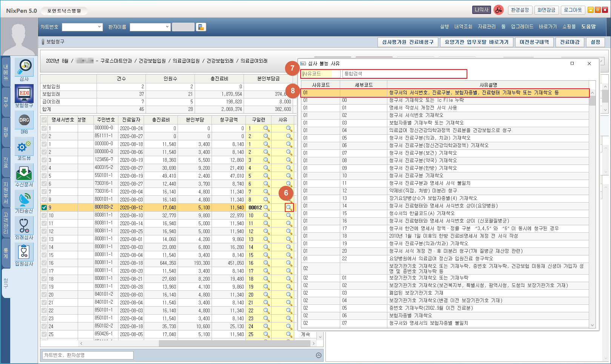Switch to the 접수 vertical tab

point(6,102)
